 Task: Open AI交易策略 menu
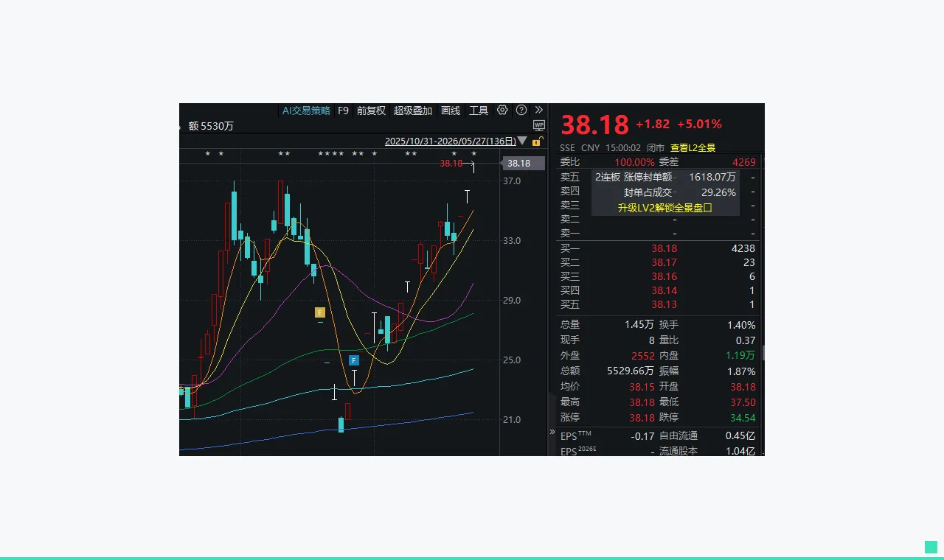[306, 111]
